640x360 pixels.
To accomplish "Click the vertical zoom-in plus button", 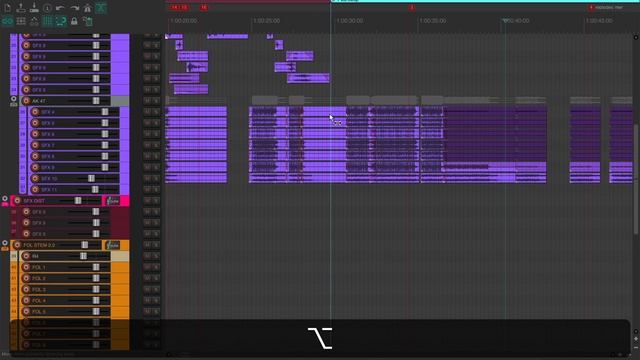I will [x=636, y=338].
